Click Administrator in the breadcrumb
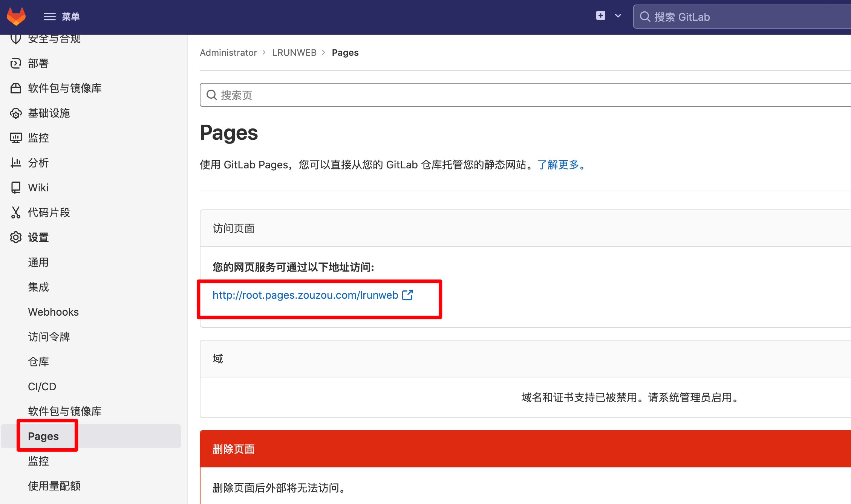This screenshot has height=504, width=851. pyautogui.click(x=228, y=53)
